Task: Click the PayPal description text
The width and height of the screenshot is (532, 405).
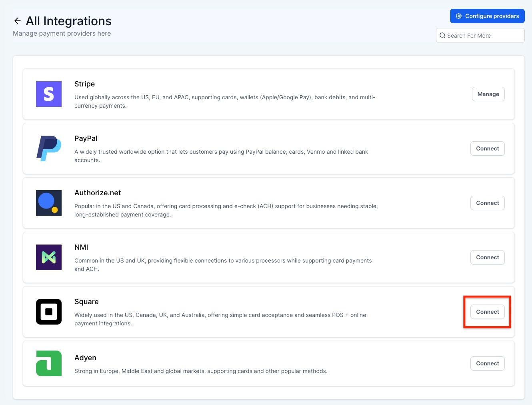Action: (x=221, y=156)
